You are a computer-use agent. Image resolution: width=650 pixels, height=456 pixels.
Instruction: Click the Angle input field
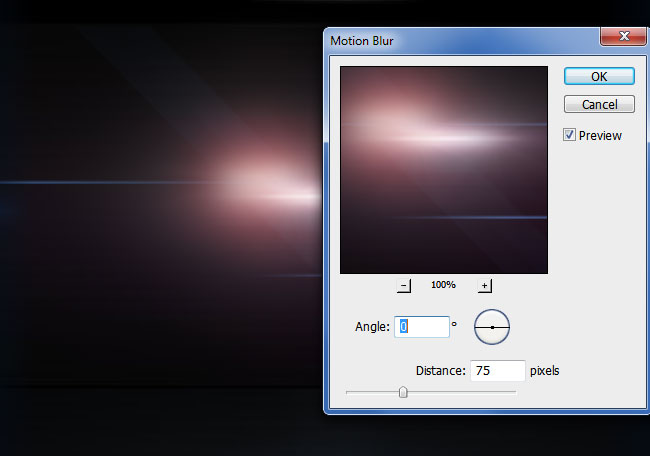click(420, 326)
